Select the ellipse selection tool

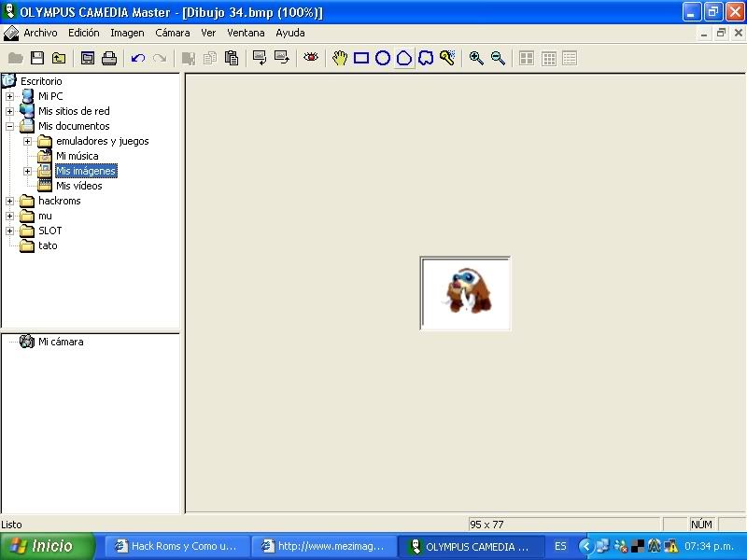pyautogui.click(x=383, y=58)
